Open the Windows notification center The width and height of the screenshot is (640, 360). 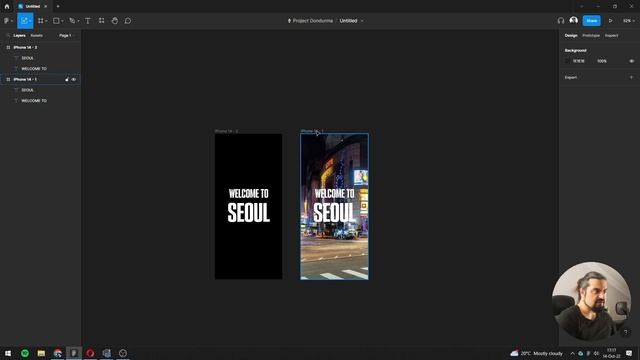(629, 353)
